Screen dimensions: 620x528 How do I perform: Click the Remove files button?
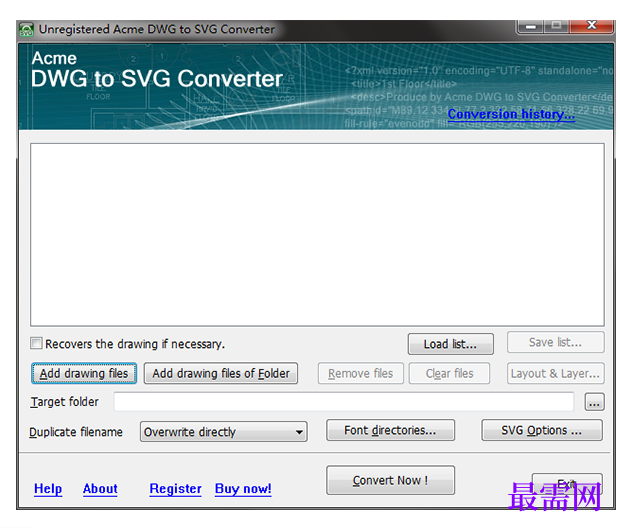[361, 373]
